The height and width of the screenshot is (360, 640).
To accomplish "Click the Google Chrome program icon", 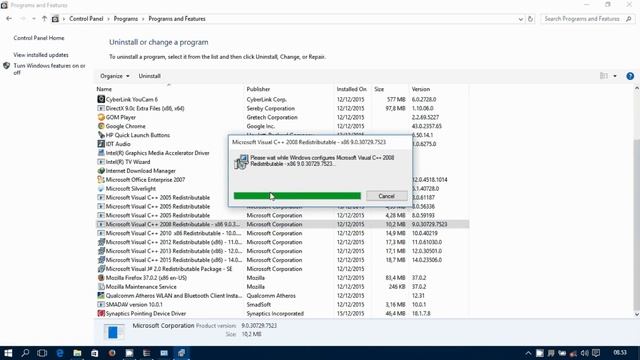I will point(101,126).
